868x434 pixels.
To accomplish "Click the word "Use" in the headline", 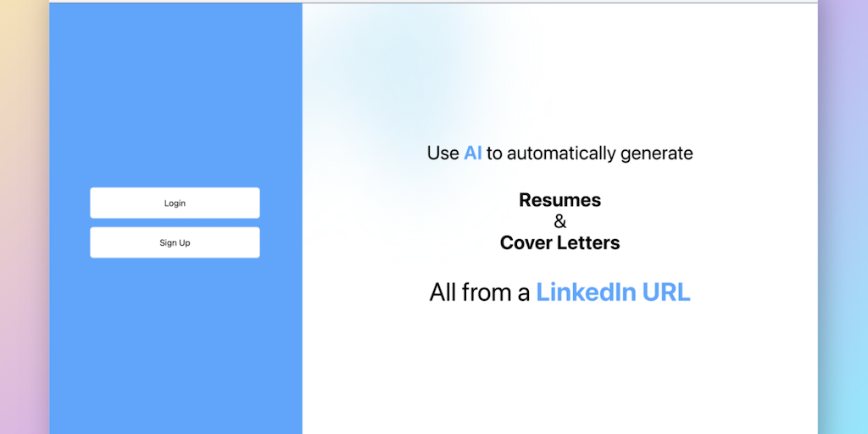I will coord(442,153).
